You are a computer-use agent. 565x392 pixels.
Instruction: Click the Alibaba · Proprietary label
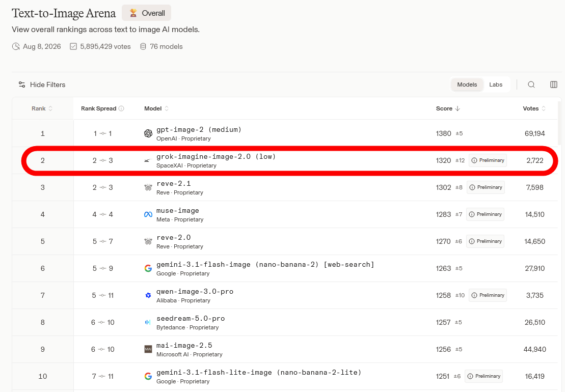click(183, 300)
